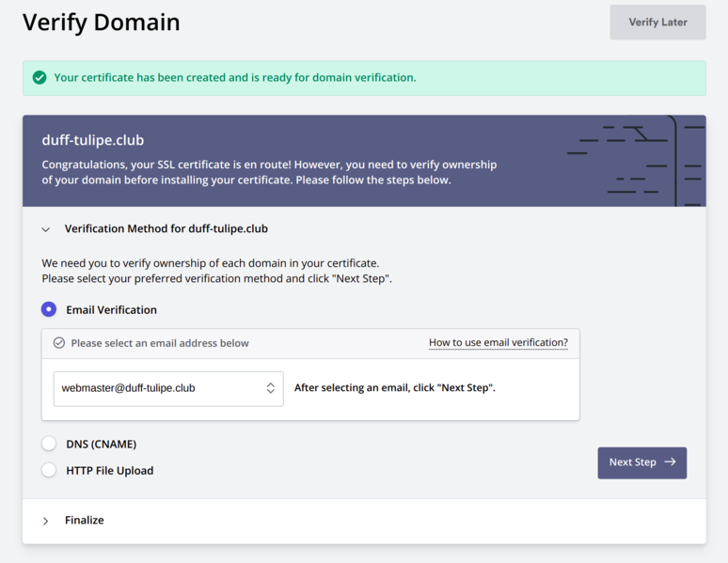Click the Finalize section title
This screenshot has height=563, width=728.
(85, 521)
